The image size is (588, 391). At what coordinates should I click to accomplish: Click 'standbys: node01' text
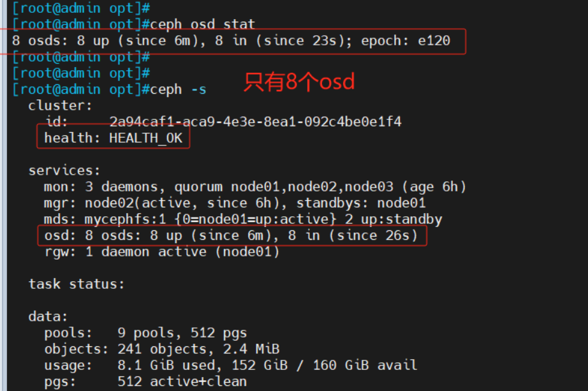click(x=361, y=203)
